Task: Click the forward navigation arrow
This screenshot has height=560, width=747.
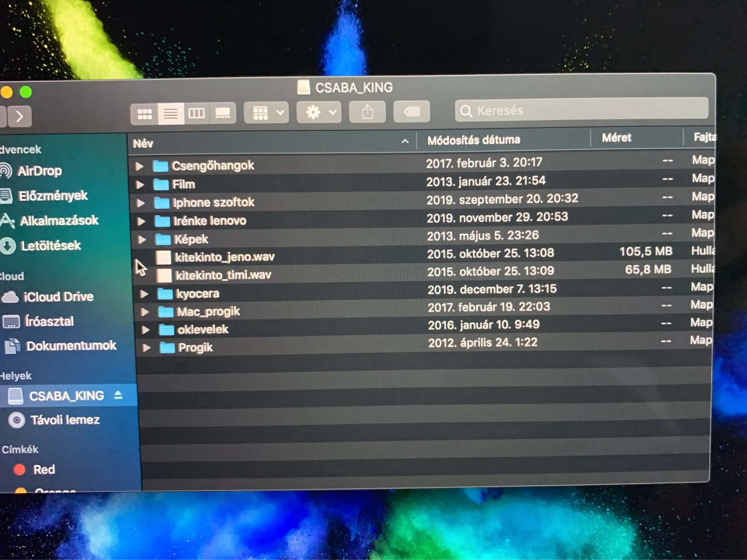Action: pos(20,117)
